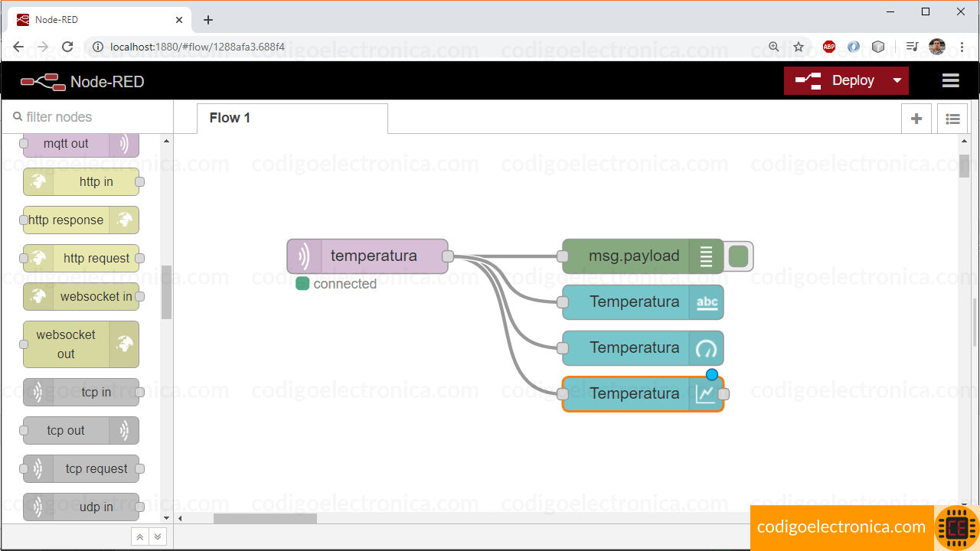This screenshot has height=551, width=980.
Task: Collapse all palette categories double-up arrow
Action: (x=139, y=536)
